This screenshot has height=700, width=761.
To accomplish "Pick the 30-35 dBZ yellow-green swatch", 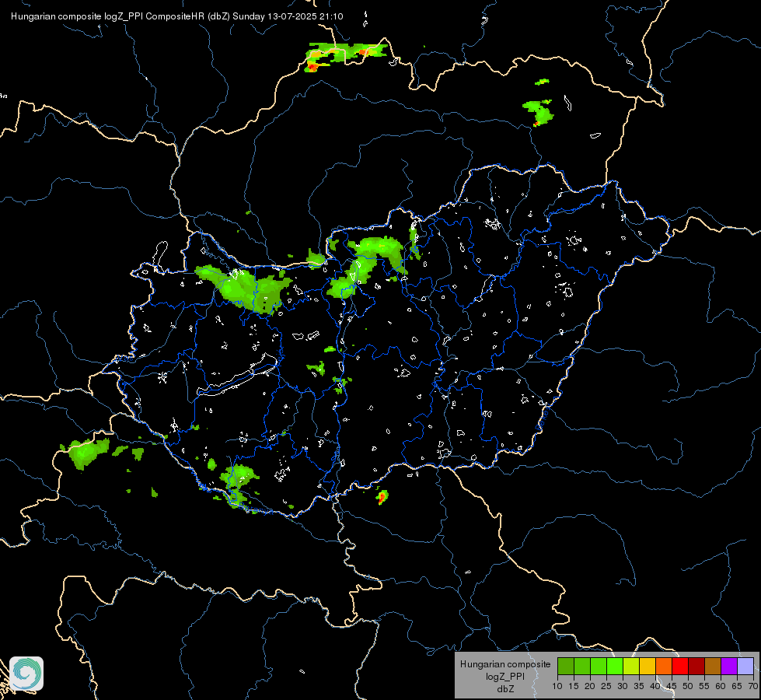I will 631,667.
